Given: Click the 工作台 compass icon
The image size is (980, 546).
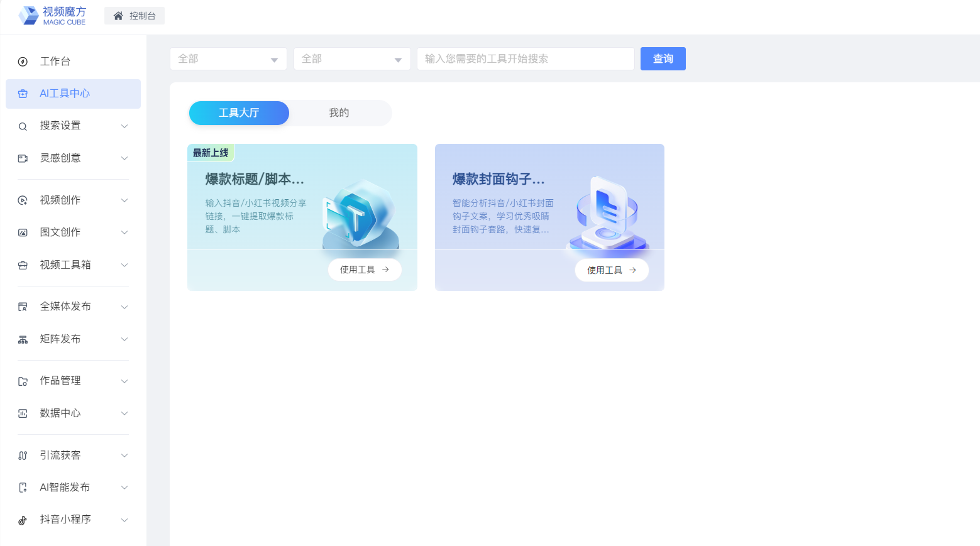Looking at the screenshot, I should click(x=23, y=62).
